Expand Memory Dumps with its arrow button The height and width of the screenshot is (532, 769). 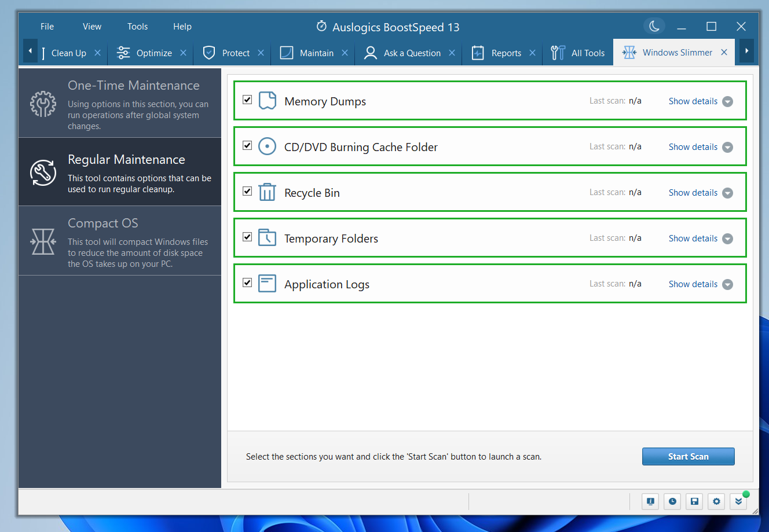728,101
